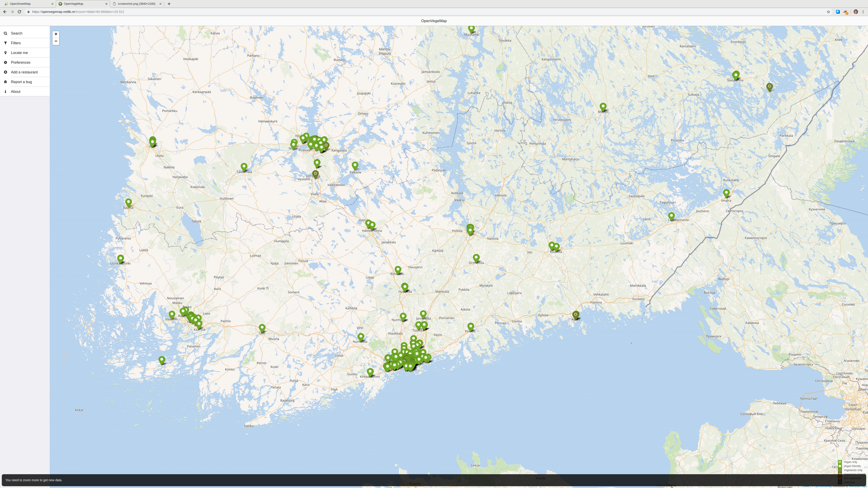Go forward in browser history
868x488 pixels.
tap(12, 12)
